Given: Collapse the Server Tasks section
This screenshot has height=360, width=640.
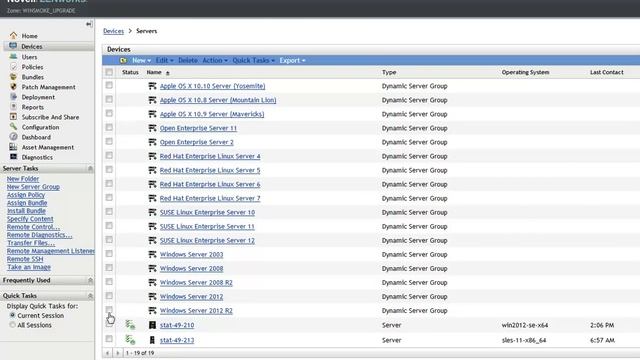Looking at the screenshot, I should click(x=90, y=169).
